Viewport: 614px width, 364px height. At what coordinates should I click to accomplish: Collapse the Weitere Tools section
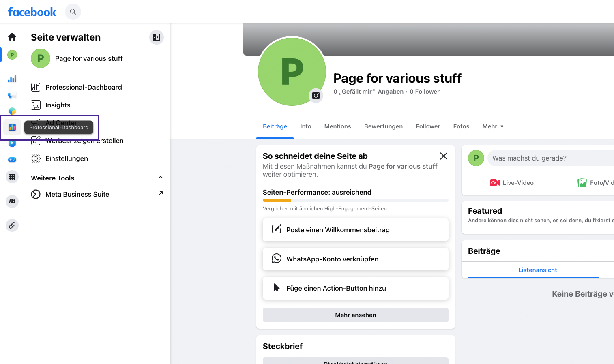tap(161, 178)
